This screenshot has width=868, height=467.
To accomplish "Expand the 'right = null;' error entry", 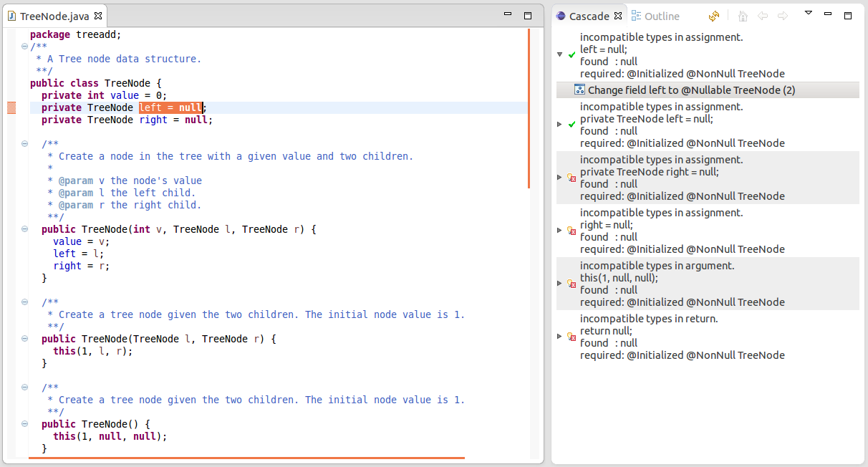I will (x=560, y=231).
